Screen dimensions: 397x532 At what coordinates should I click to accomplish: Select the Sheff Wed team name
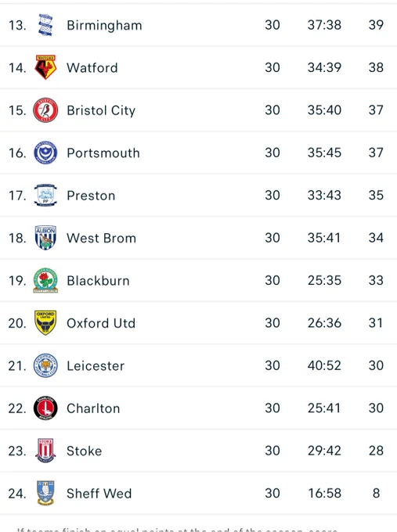pos(99,494)
